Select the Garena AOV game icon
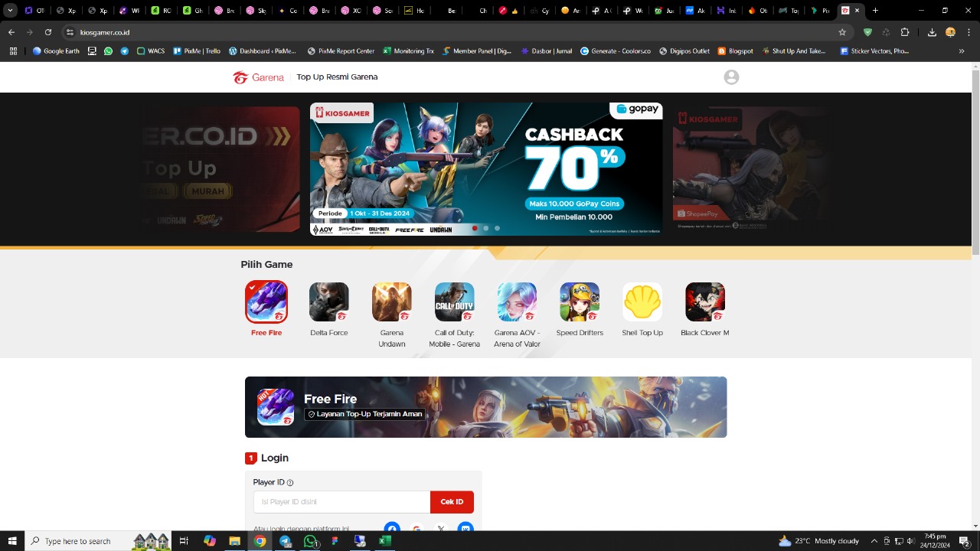The height and width of the screenshot is (551, 980). 517,302
